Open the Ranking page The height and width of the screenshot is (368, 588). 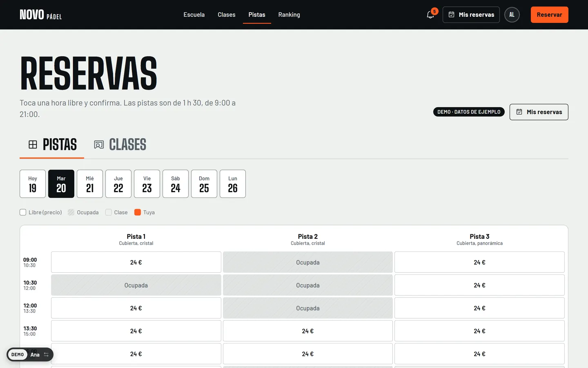coord(289,15)
